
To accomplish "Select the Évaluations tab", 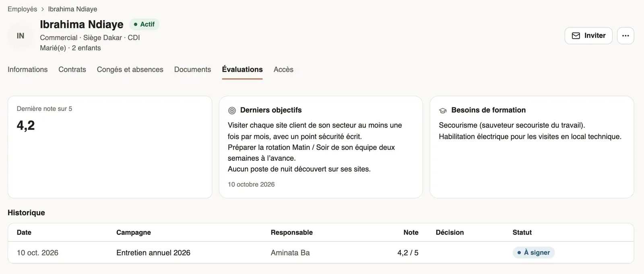I will [x=242, y=69].
